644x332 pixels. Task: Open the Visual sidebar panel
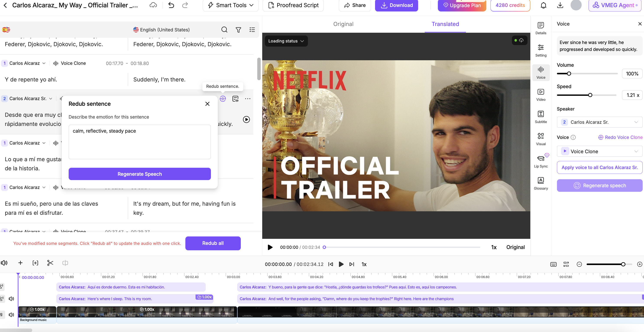[541, 139]
